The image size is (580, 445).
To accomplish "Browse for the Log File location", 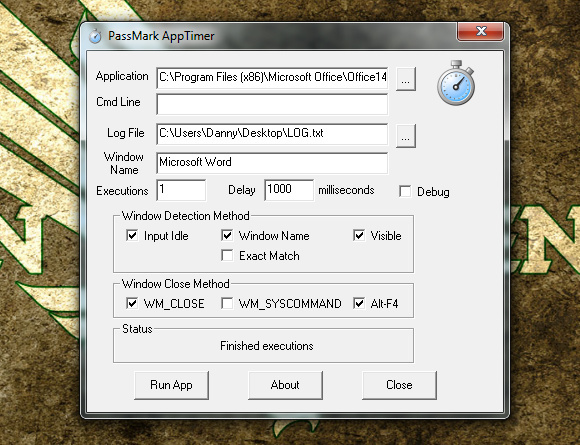I will coord(406,136).
